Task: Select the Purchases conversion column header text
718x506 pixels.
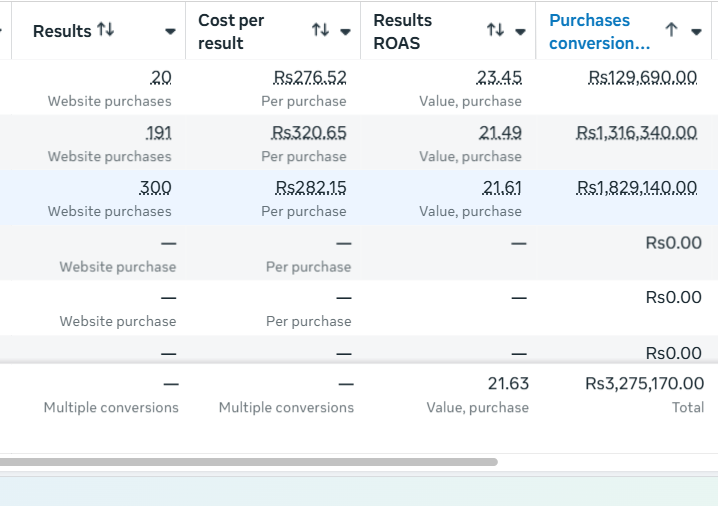Action: 599,32
